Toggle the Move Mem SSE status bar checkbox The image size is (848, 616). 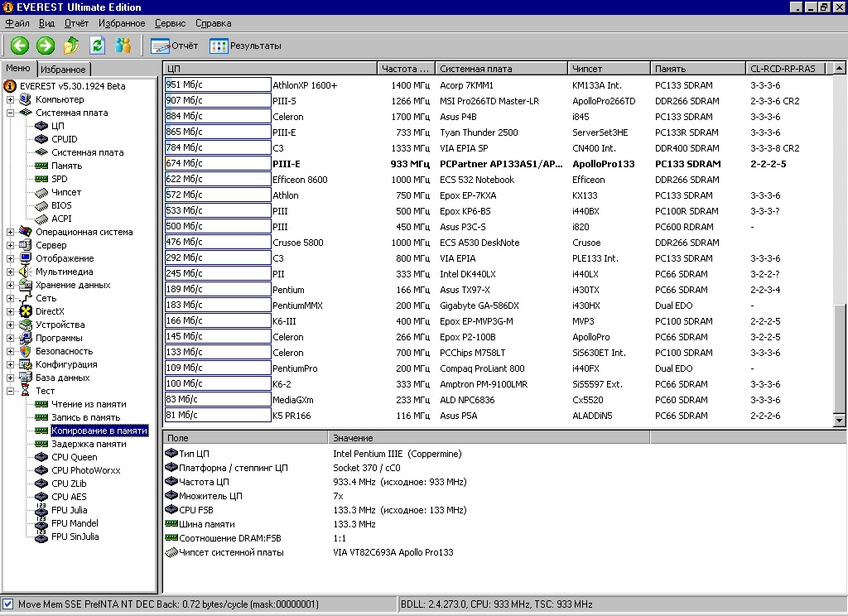tap(8, 604)
